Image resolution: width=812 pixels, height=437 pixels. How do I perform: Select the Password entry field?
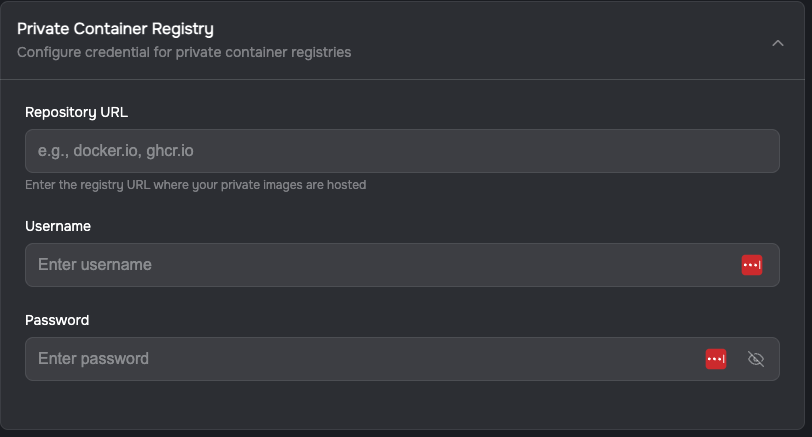pyautogui.click(x=360, y=359)
